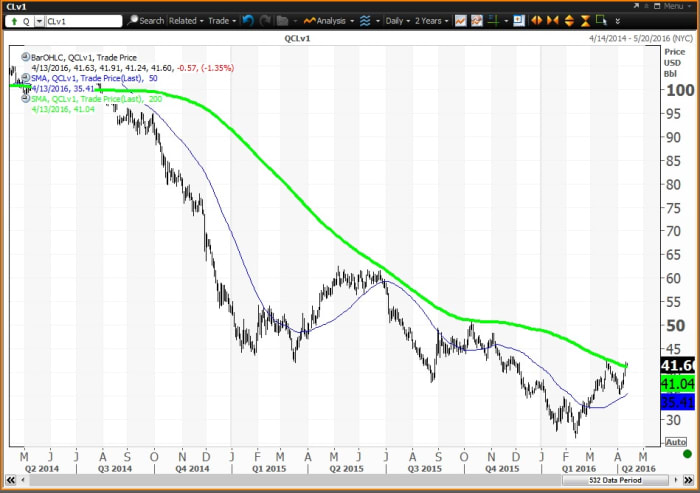Click the BarOHLC, QCLv1, Trade Price legend label
This screenshot has height=493, width=700.
pyautogui.click(x=84, y=58)
